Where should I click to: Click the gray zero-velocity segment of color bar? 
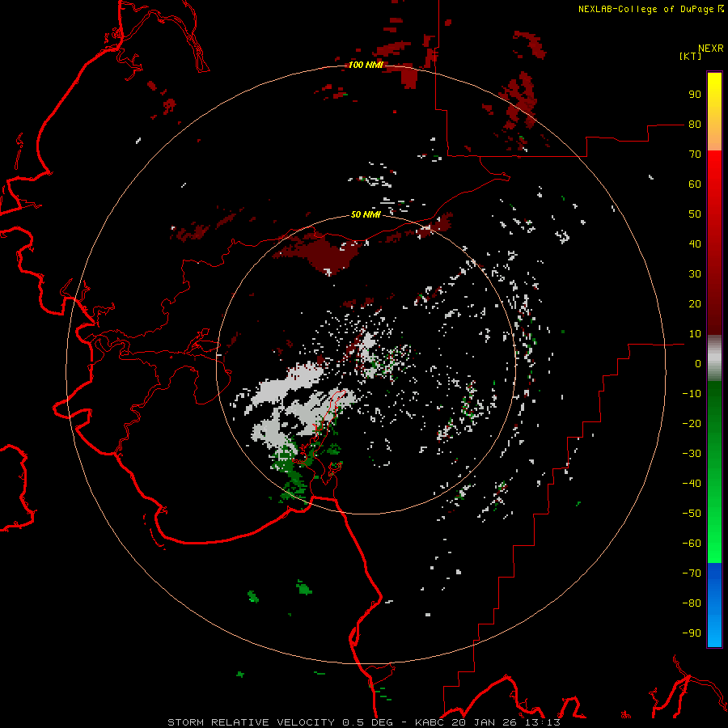click(x=714, y=358)
